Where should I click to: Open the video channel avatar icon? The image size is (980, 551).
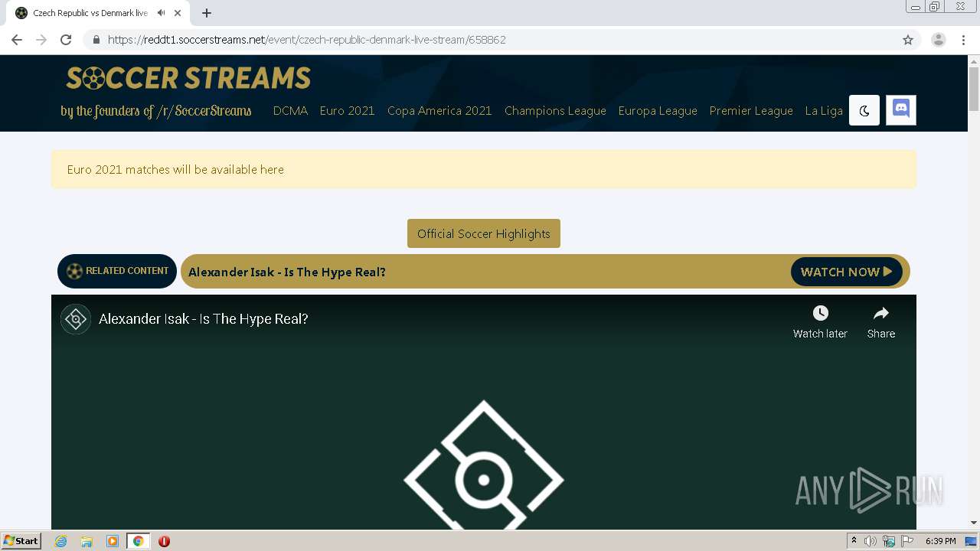point(76,319)
